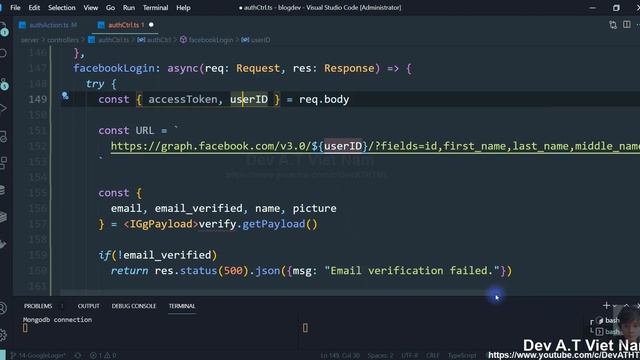Viewport: 640px width, 360px height.
Task: Click the unsaved dot on the authCtrl.ts tab
Action: [x=151, y=25]
